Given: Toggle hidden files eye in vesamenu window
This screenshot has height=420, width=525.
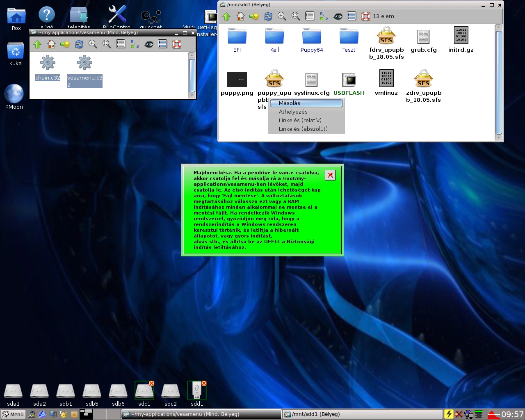Looking at the screenshot, I should point(149,44).
